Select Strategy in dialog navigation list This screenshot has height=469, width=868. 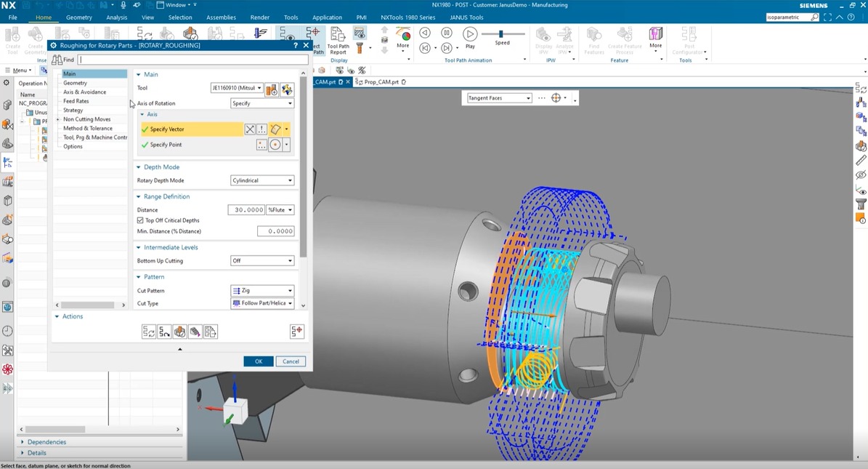click(73, 111)
